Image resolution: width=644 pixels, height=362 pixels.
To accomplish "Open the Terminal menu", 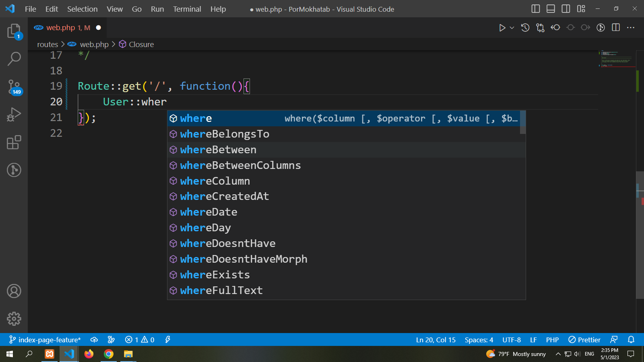I will pos(187,9).
